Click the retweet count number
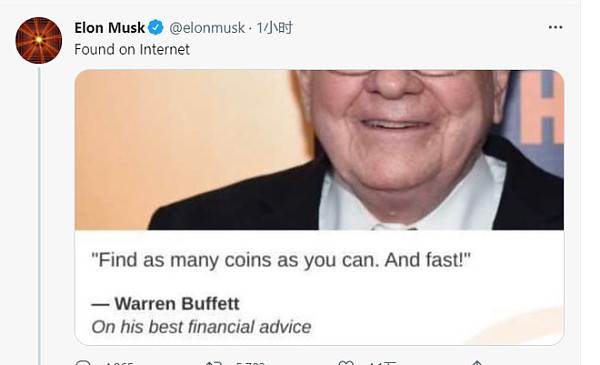This screenshot has height=365, width=600. click(x=250, y=363)
